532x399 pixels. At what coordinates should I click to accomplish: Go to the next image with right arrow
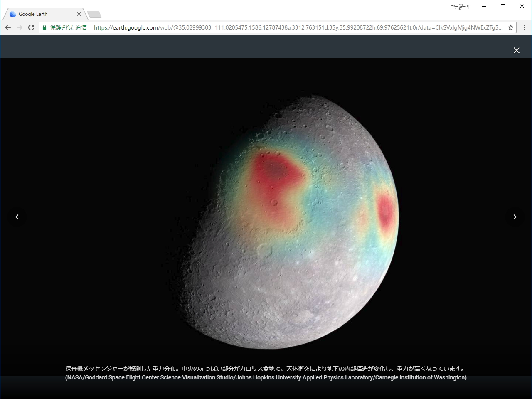(x=515, y=217)
